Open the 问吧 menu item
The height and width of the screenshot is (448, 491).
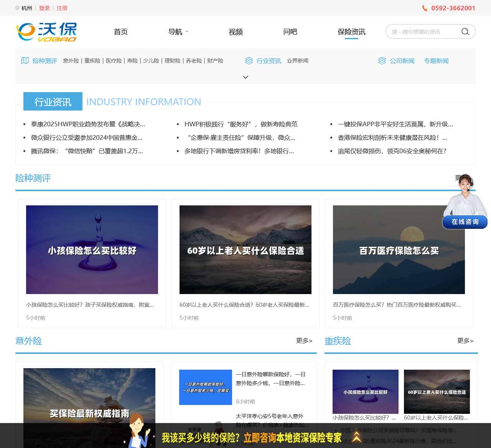[x=290, y=32]
